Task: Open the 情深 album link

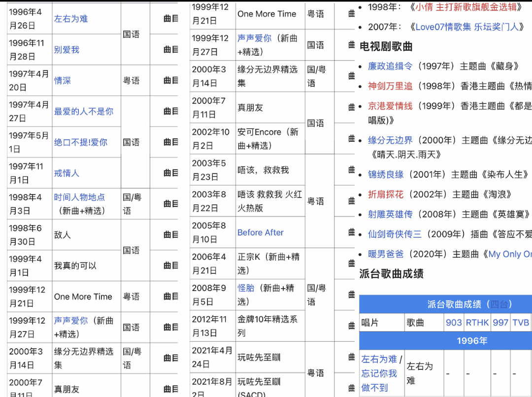Action: coord(63,80)
